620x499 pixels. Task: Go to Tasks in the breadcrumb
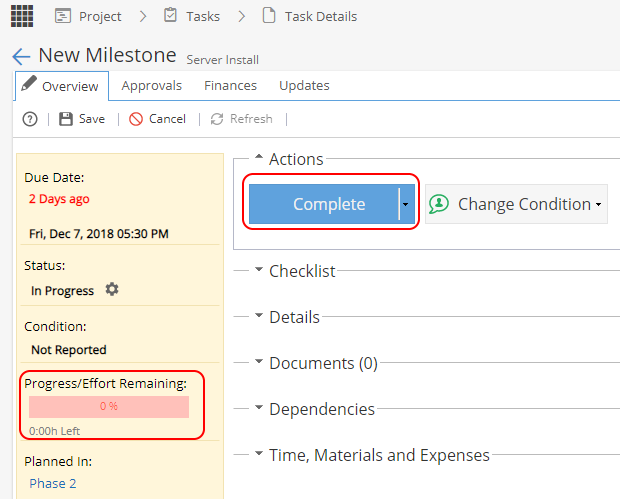[x=192, y=16]
